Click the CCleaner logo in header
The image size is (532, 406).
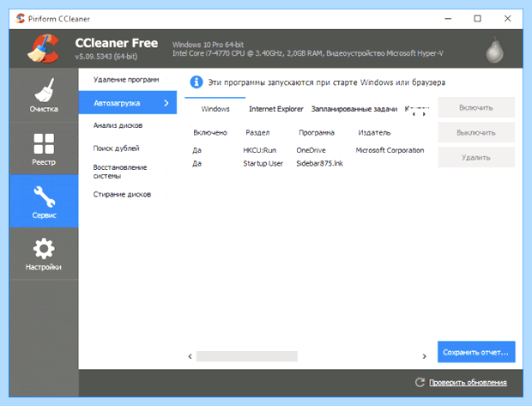(x=44, y=49)
